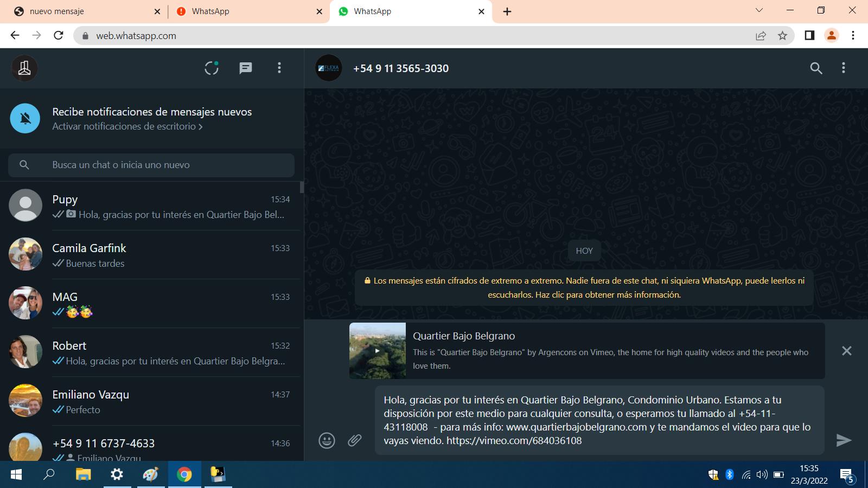Click the volume icon in tray
The image size is (868, 488).
(762, 474)
